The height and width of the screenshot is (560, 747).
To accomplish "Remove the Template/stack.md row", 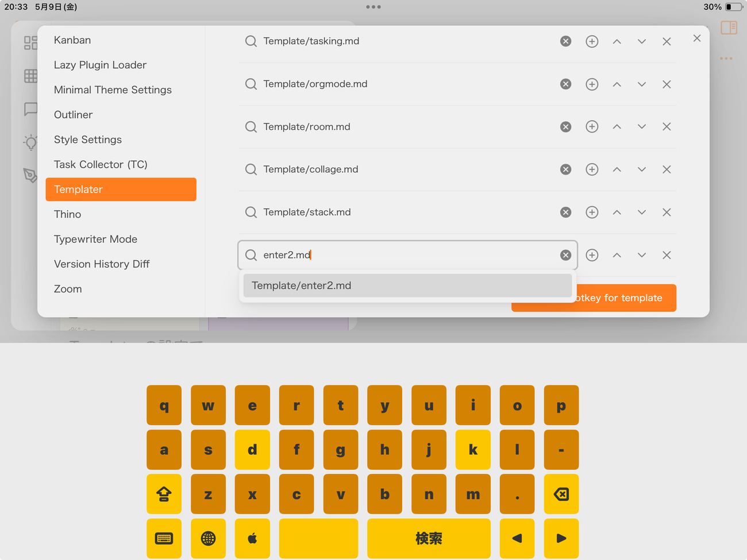I will [667, 213].
